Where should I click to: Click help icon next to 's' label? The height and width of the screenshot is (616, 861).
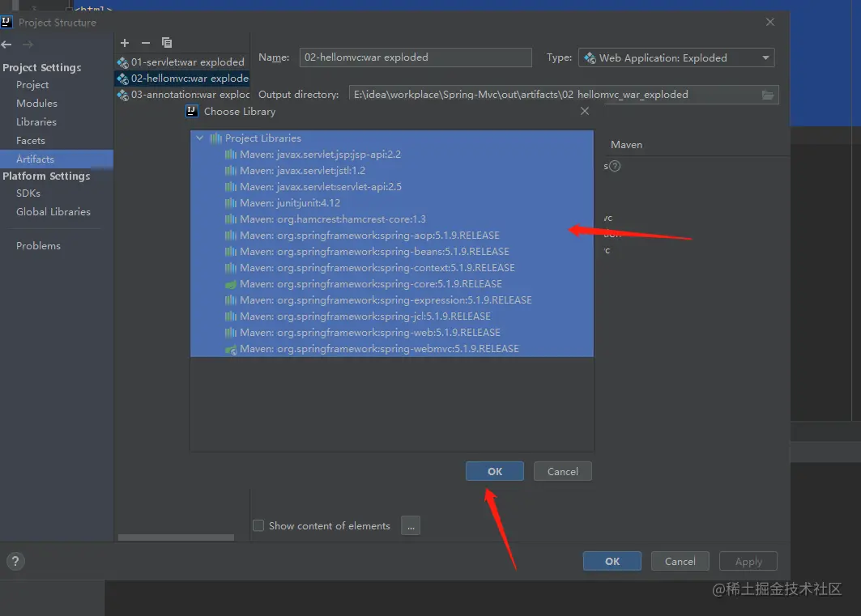pyautogui.click(x=615, y=166)
